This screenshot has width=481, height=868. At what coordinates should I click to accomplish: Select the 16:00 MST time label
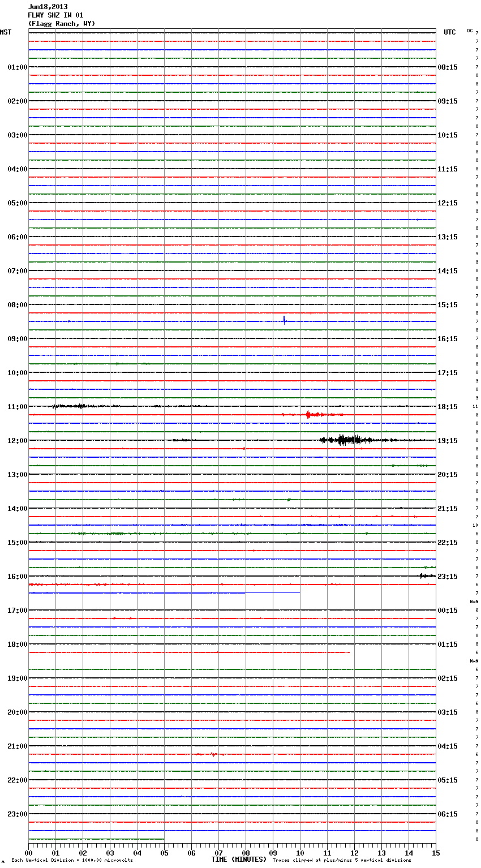[17, 577]
